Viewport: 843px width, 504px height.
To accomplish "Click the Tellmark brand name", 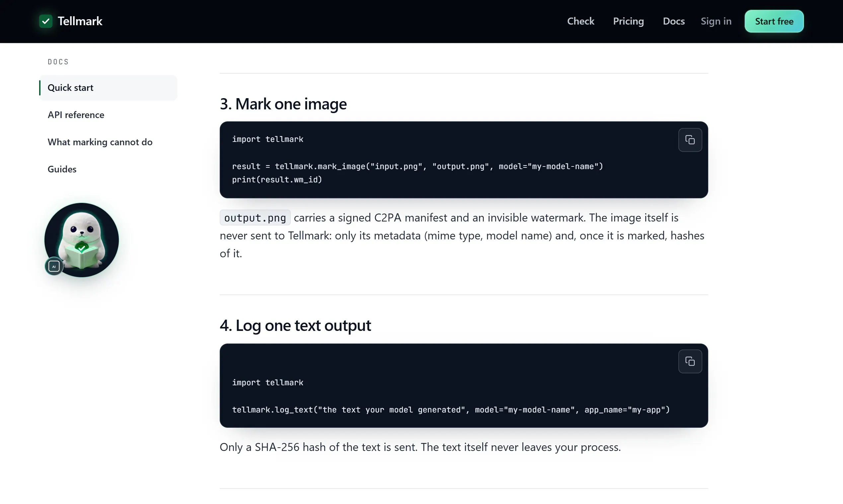I will [80, 21].
